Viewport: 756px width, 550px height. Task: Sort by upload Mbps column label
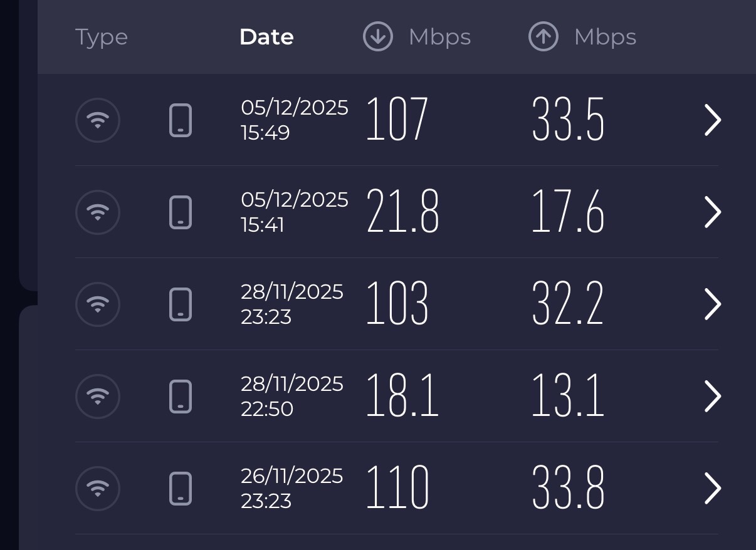[x=605, y=37]
